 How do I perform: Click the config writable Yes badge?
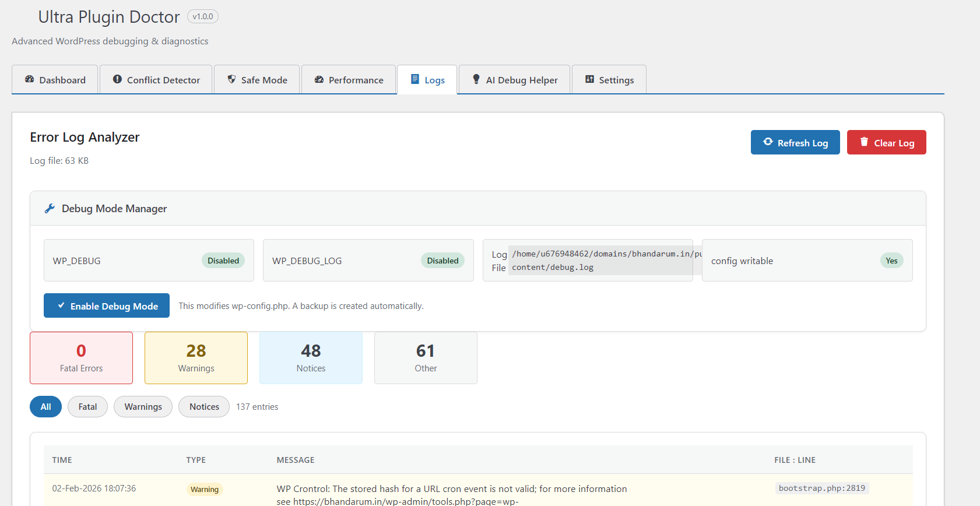891,261
